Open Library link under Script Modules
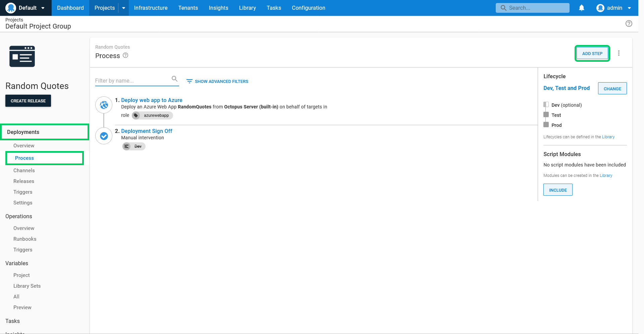The height and width of the screenshot is (334, 644). coord(606,176)
